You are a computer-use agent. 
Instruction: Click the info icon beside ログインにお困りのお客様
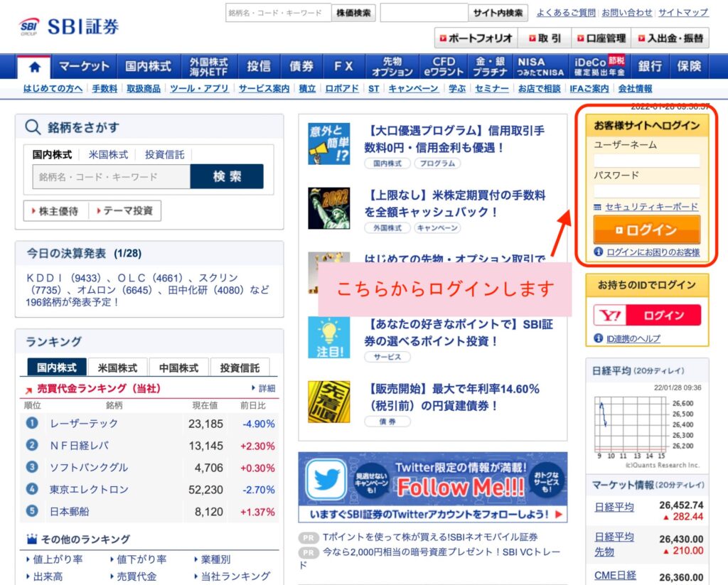(x=598, y=252)
